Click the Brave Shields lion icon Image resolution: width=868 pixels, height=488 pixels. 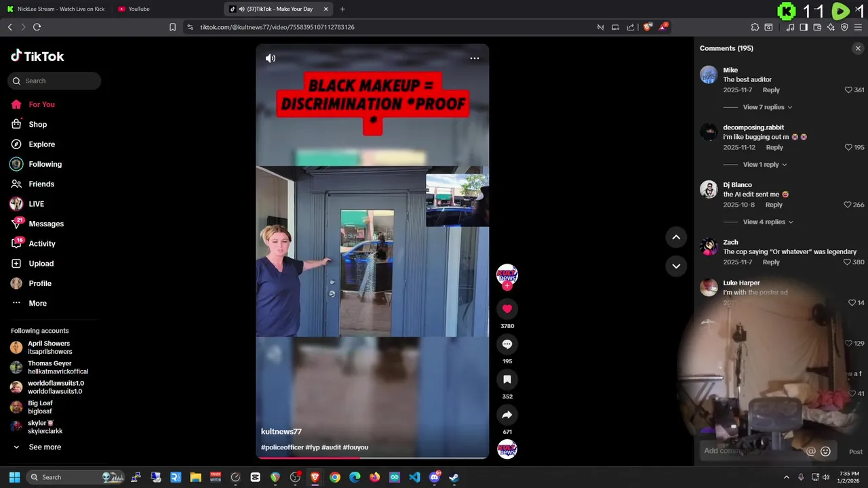coord(648,27)
